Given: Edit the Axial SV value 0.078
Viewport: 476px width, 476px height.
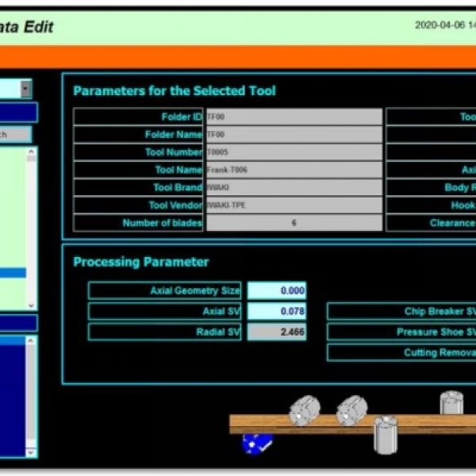Looking at the screenshot, I should [276, 312].
